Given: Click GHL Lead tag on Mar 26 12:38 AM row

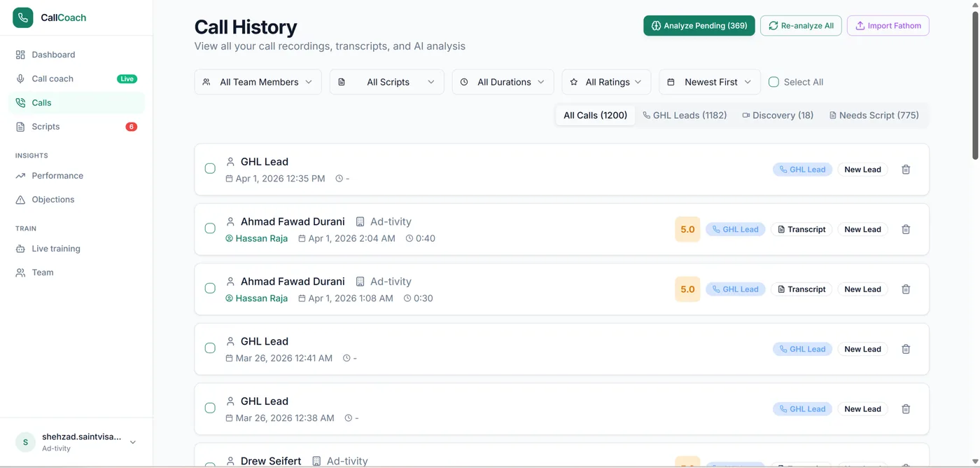Looking at the screenshot, I should click(x=802, y=409).
